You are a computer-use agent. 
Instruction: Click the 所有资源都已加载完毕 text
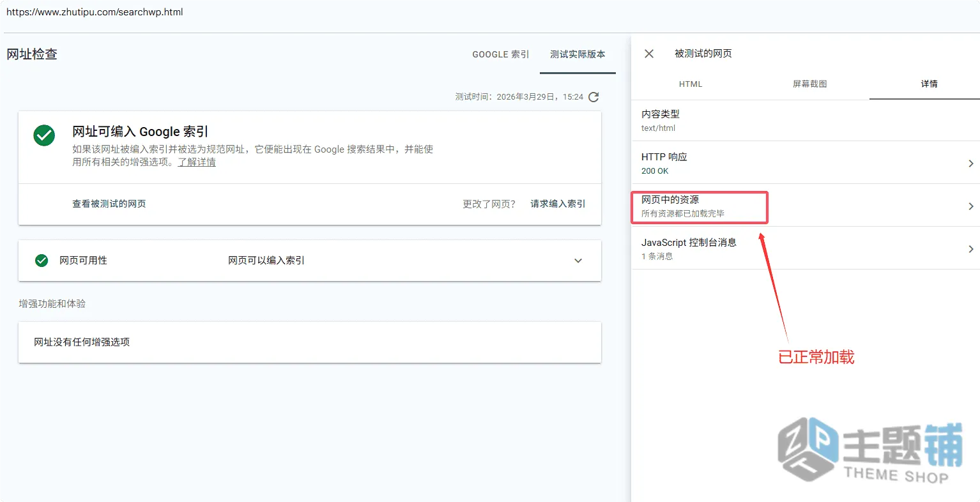[x=683, y=213]
